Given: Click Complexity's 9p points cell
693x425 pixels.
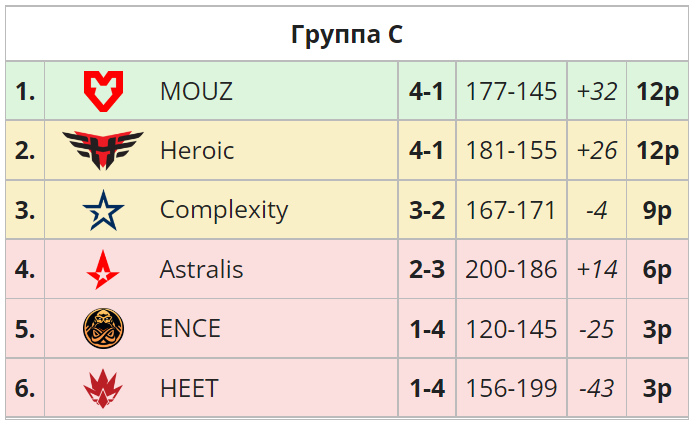Looking at the screenshot, I should [x=657, y=210].
